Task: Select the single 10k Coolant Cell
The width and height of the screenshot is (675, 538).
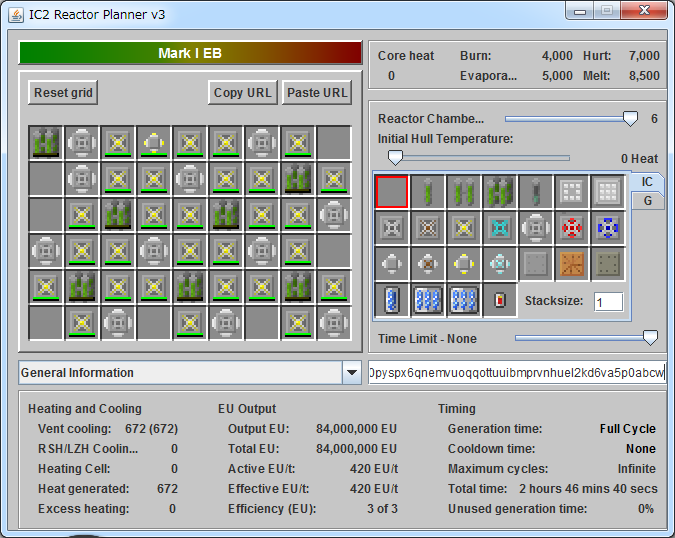Action: click(x=392, y=300)
